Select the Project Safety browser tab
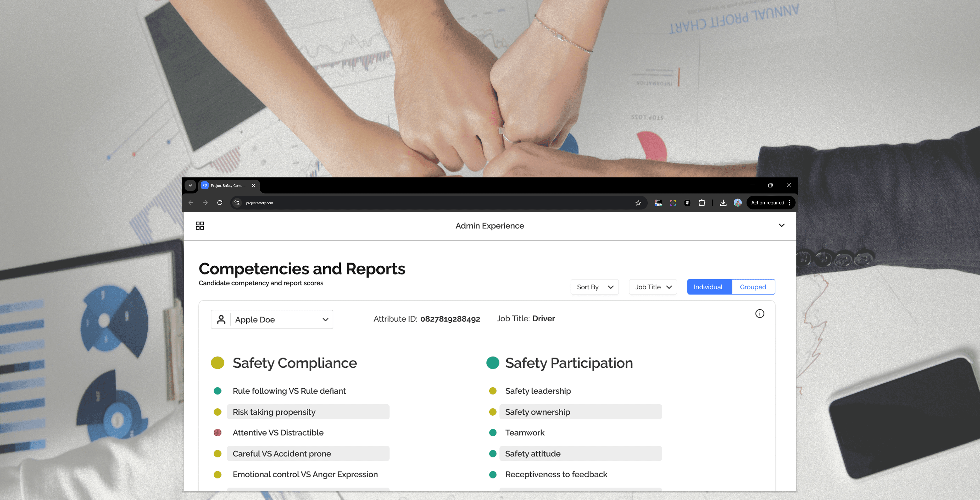 (x=228, y=186)
